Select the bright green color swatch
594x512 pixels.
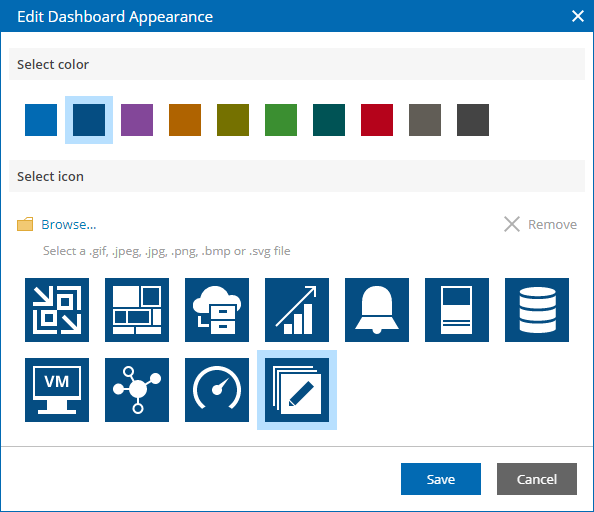point(281,120)
